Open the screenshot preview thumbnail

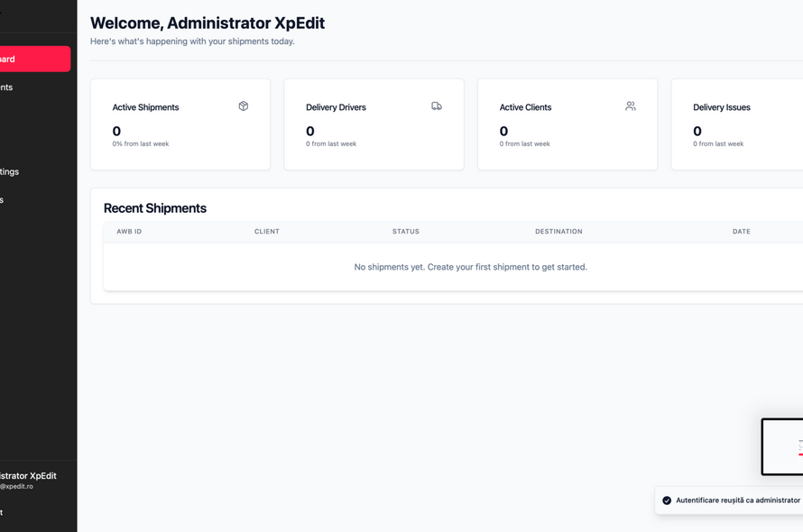782,446
